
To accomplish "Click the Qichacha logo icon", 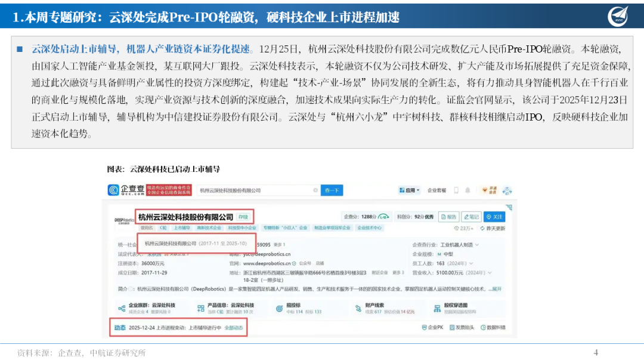I will click(x=113, y=190).
